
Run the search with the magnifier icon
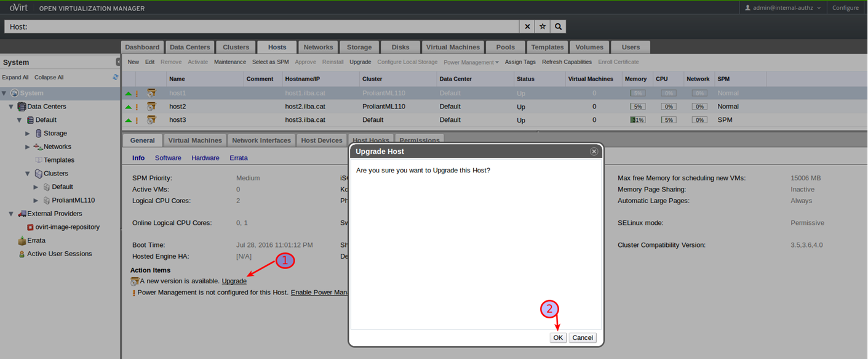(x=558, y=26)
